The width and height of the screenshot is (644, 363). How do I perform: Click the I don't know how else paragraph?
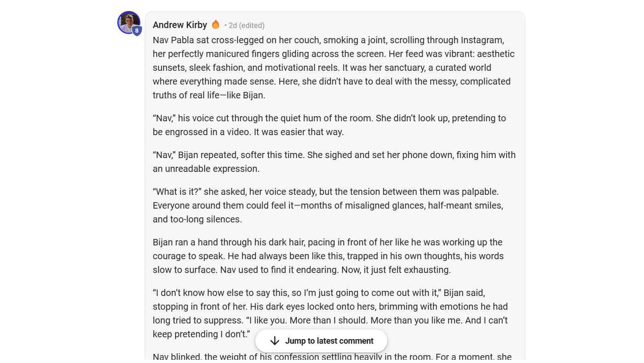tap(330, 313)
